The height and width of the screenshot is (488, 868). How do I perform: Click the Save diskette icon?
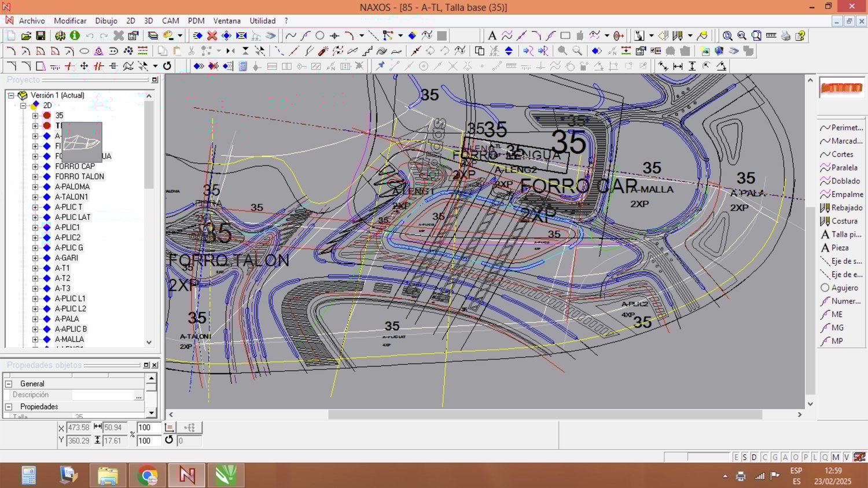tap(41, 36)
